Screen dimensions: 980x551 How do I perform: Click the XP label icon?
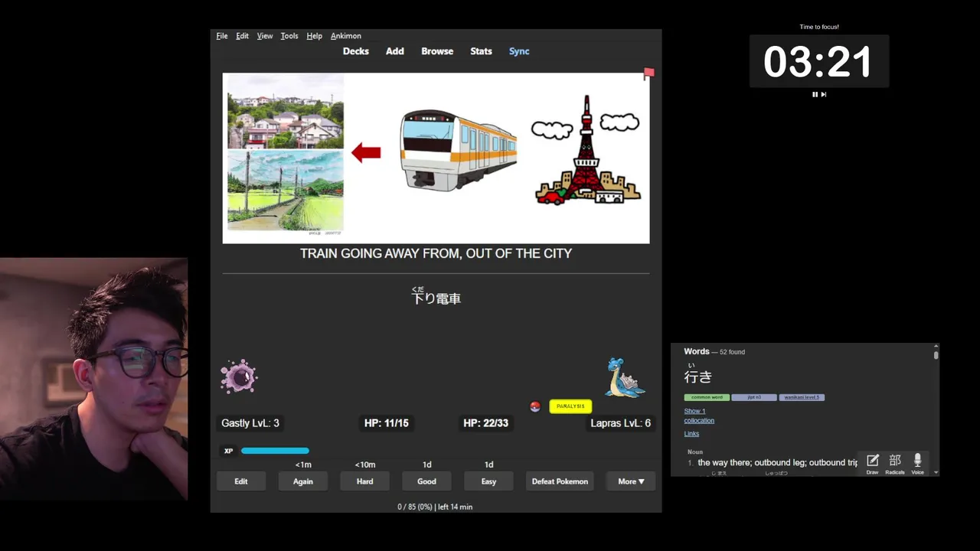point(228,451)
